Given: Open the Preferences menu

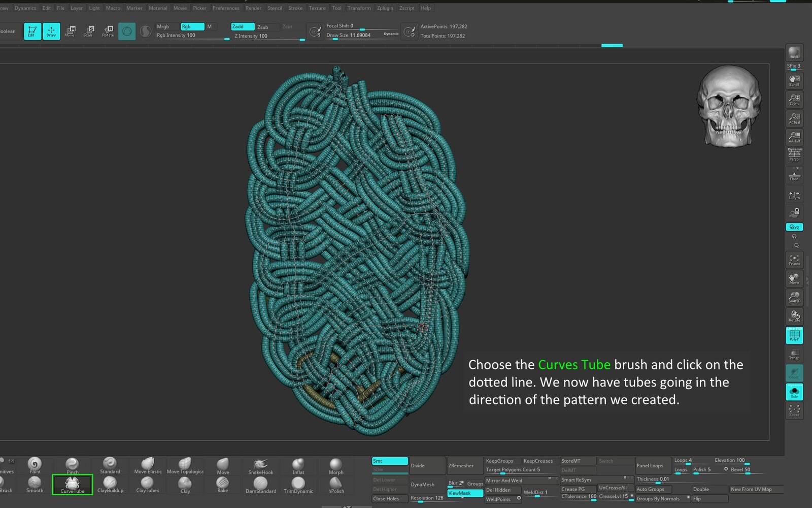Looking at the screenshot, I should (226, 8).
